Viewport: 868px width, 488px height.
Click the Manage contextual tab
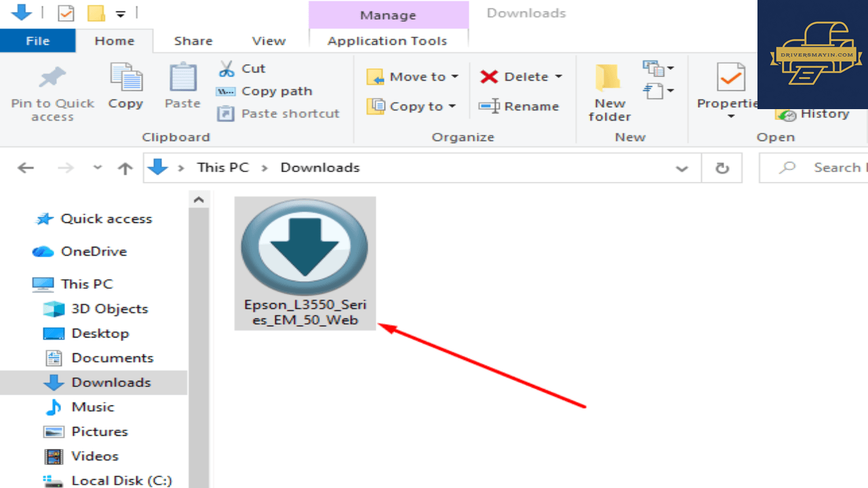[389, 15]
